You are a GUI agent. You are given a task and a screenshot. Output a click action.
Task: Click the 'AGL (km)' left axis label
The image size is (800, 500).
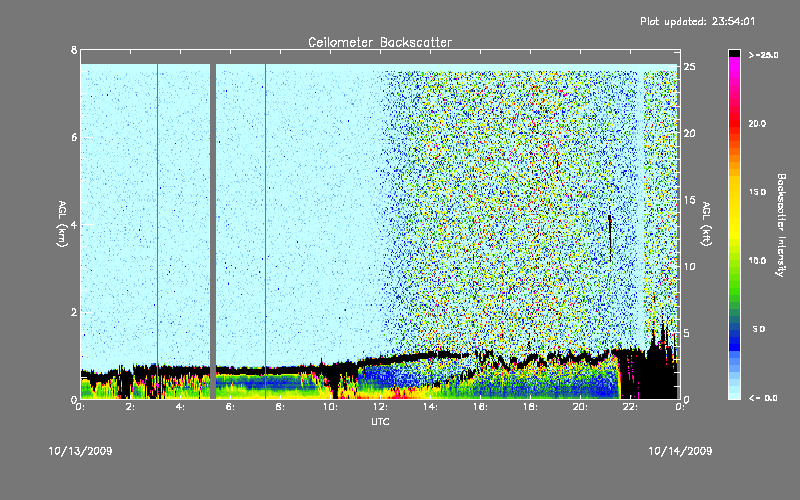click(x=62, y=224)
